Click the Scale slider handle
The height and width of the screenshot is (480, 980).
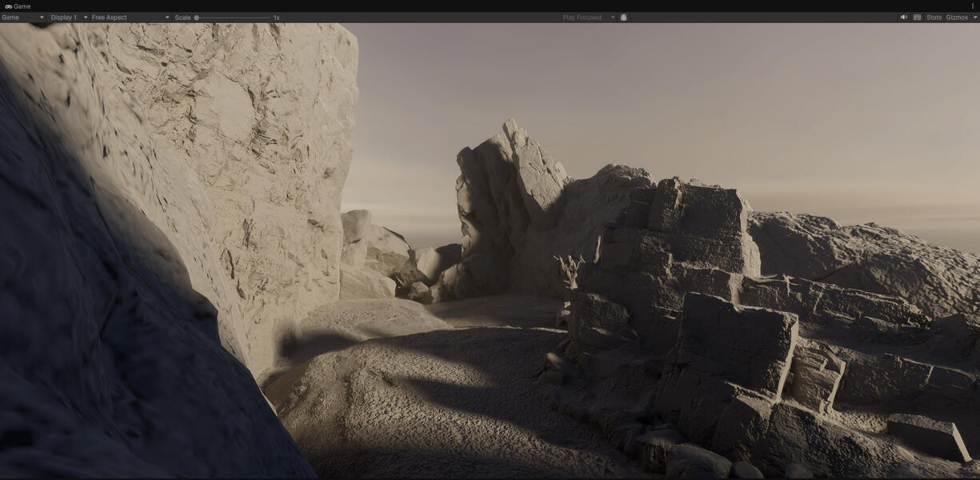pyautogui.click(x=197, y=18)
